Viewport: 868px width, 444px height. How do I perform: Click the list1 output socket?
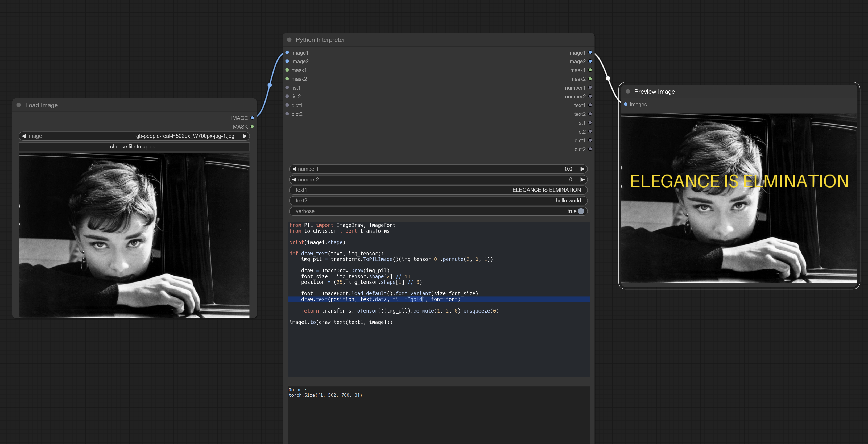coord(590,123)
